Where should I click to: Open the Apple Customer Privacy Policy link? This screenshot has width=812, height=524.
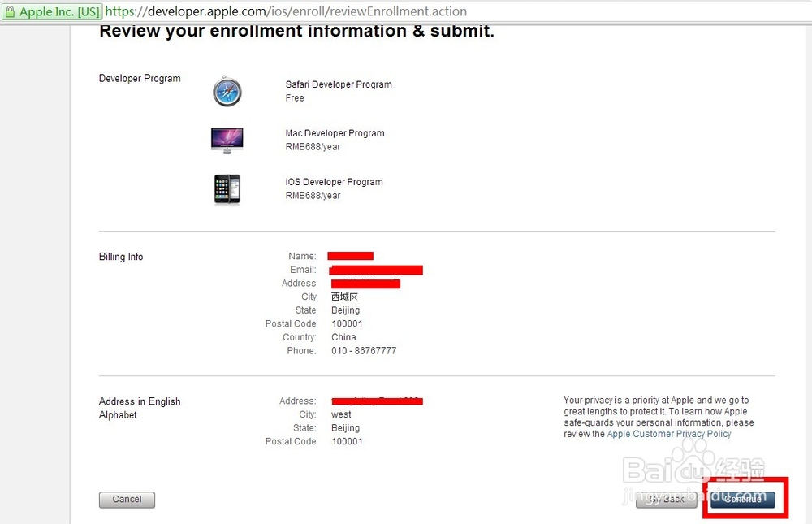669,434
